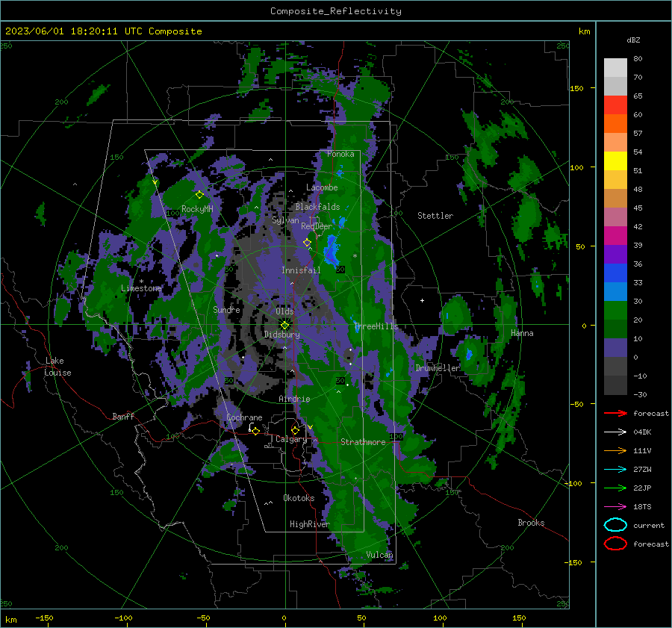Click the yellow diamond marker below RedDeer
Viewport: 672px width, 628px height.
(307, 243)
